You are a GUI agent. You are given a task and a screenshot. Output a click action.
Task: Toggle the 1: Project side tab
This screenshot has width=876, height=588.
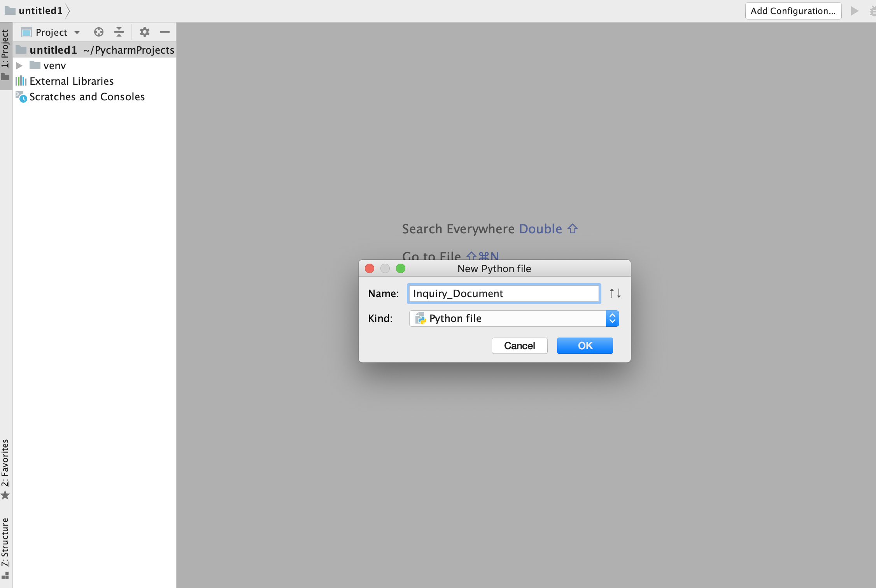[5, 54]
